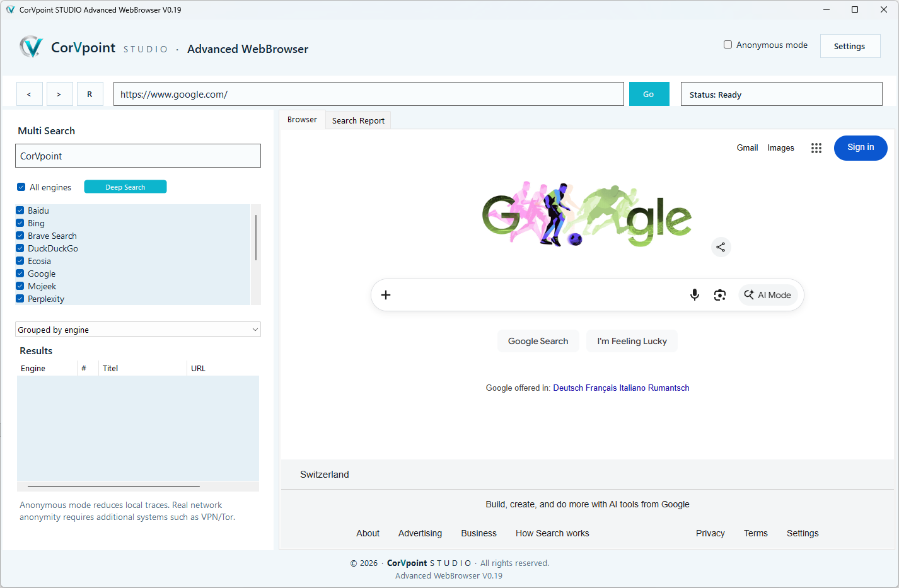
Task: Click the Engine column header
Action: 47,369
